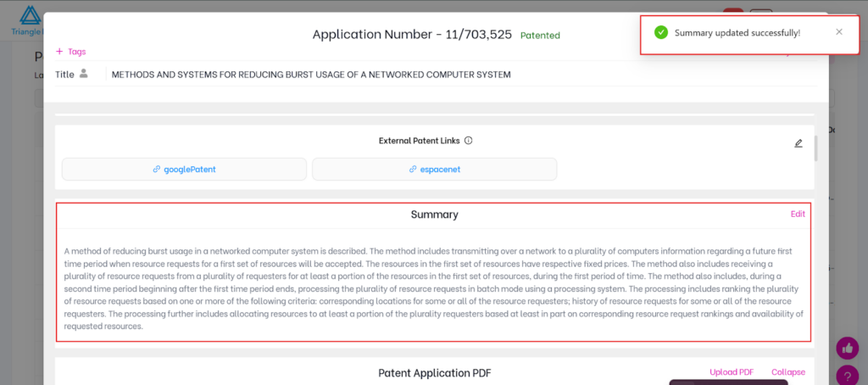Click Upload PDF for the patent application
868x385 pixels.
731,372
